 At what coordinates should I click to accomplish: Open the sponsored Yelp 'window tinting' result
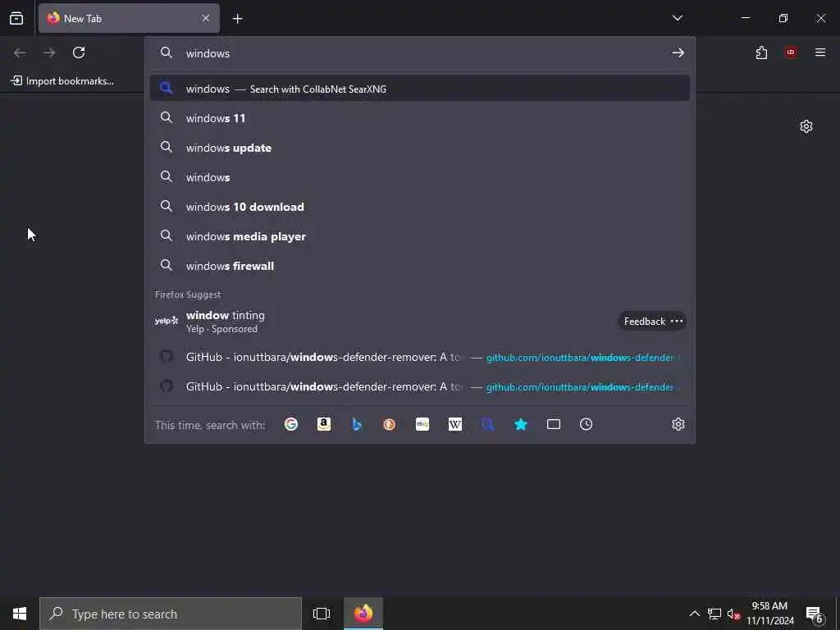click(x=420, y=322)
